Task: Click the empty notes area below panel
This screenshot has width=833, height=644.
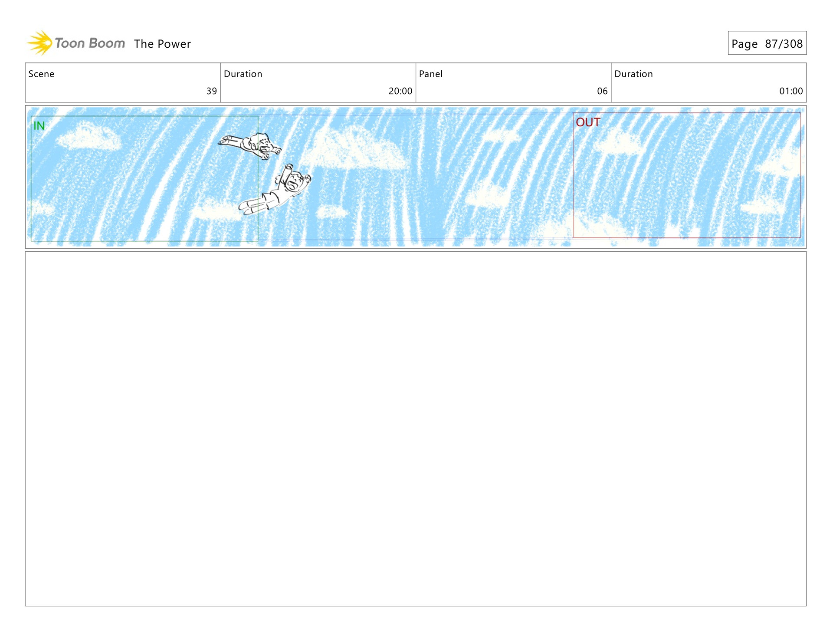Action: pos(416,429)
